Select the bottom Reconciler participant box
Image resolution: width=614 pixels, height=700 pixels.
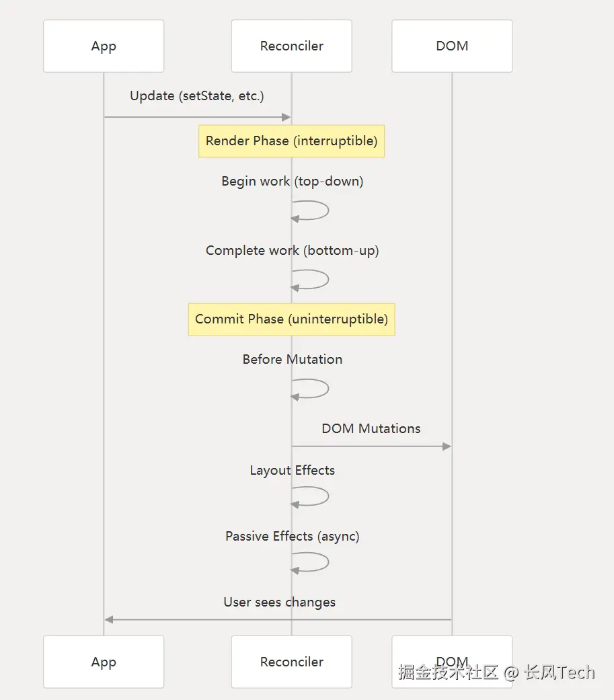pos(291,662)
